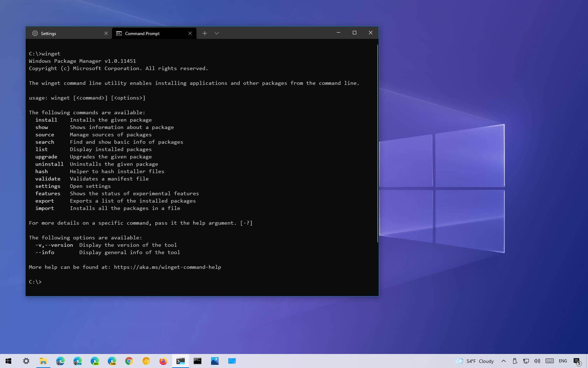Launch Firefox from the taskbar
Screen dimensions: 588x368
coord(163,361)
